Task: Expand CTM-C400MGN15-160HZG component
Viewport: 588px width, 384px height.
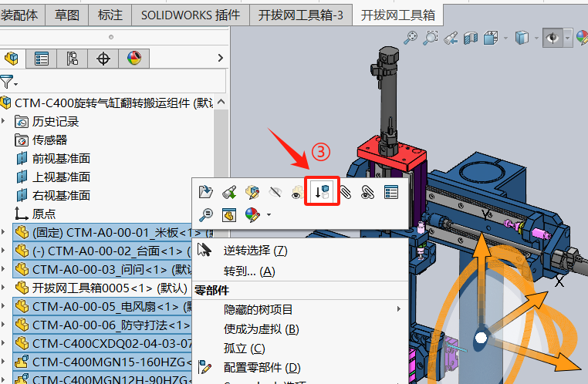Action: [3, 362]
